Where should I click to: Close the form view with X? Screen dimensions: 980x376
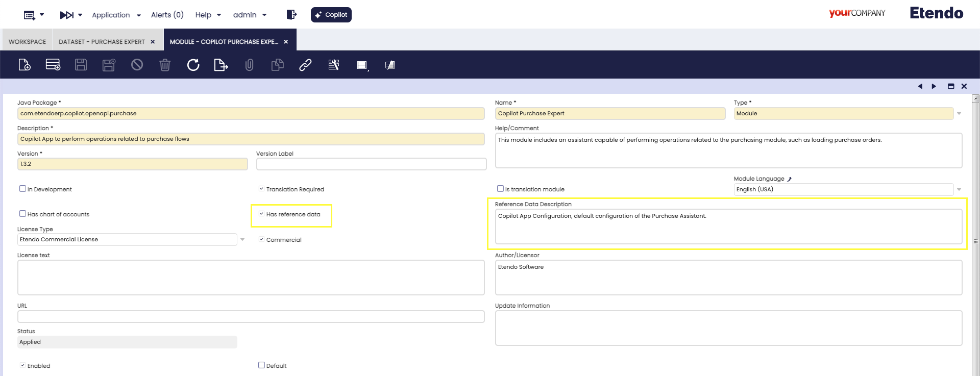tap(964, 86)
